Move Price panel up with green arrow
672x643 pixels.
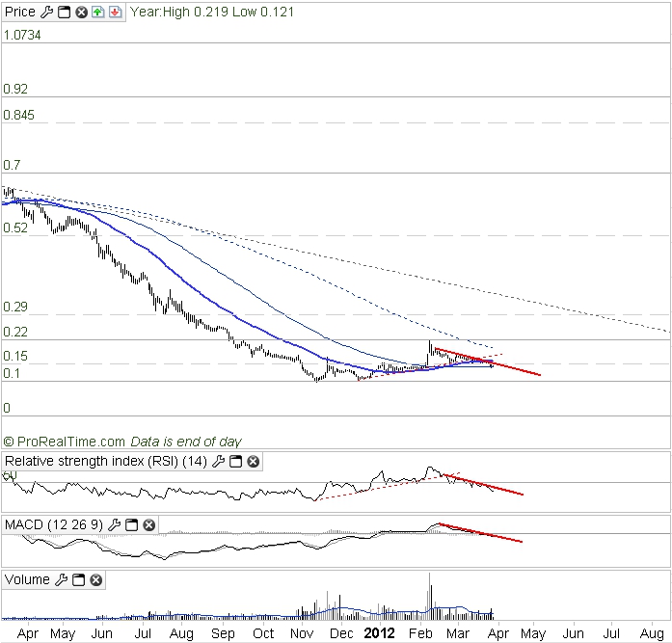[x=98, y=12]
